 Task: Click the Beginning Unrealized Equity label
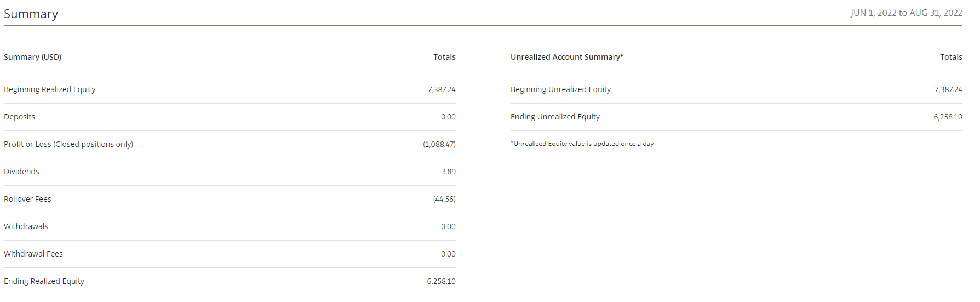tap(560, 89)
